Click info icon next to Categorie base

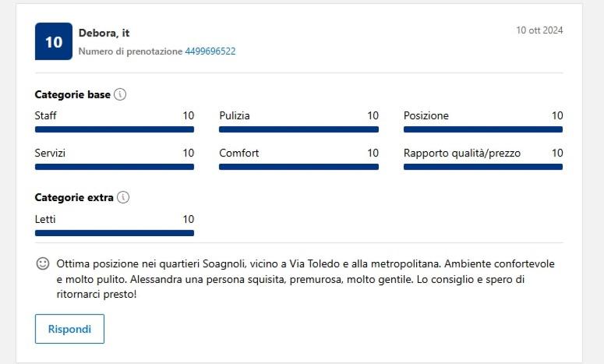click(120, 94)
